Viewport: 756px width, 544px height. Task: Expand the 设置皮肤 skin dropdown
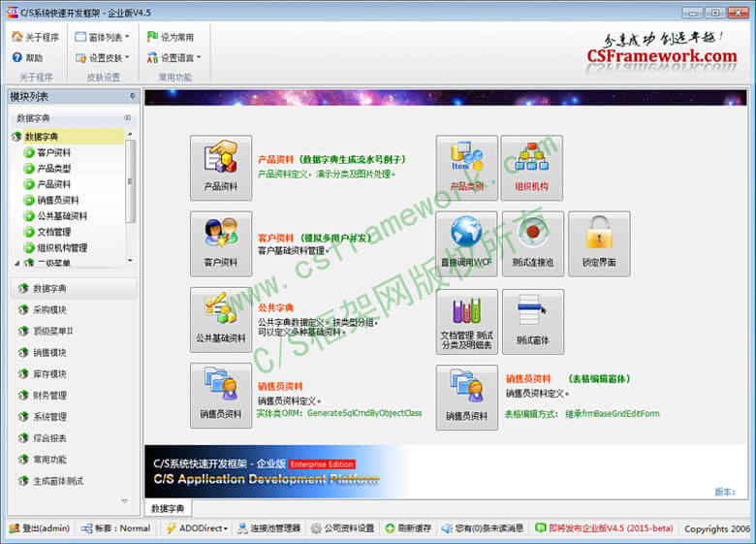[x=102, y=58]
